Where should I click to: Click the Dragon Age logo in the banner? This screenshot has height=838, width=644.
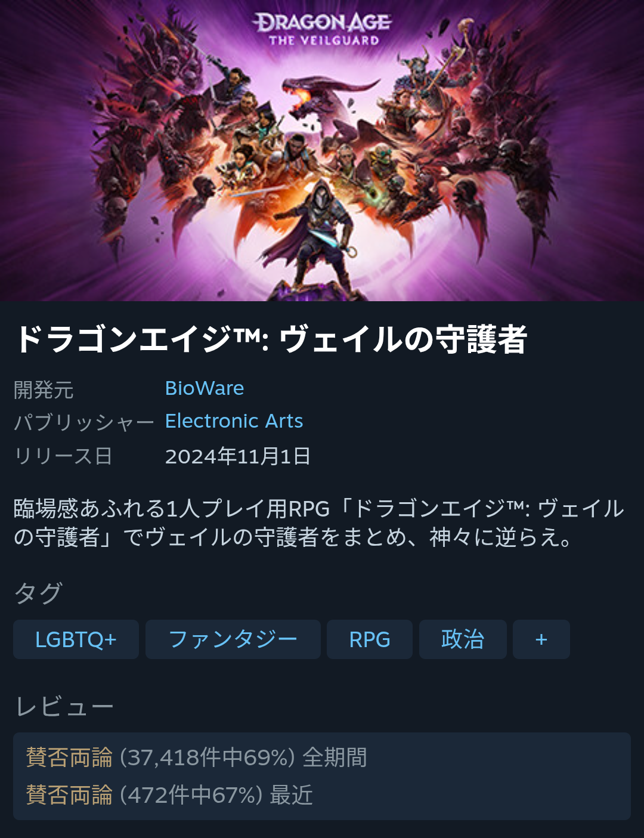[323, 30]
